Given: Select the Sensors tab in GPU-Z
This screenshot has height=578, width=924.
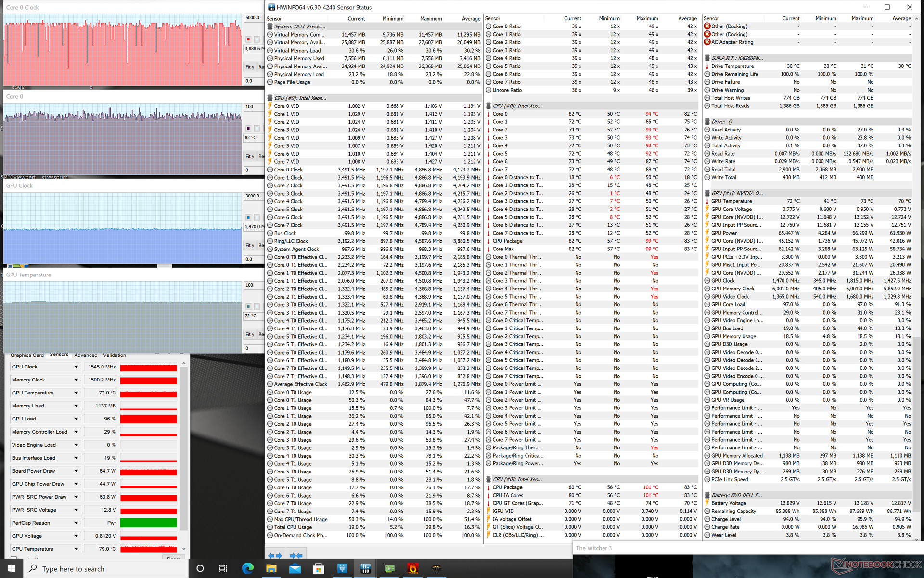Looking at the screenshot, I should click(59, 355).
